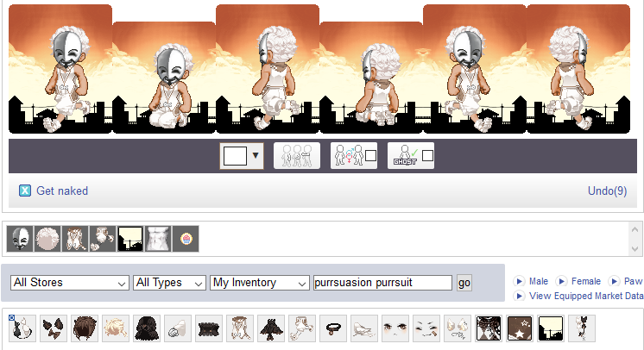The width and height of the screenshot is (644, 350).
Task: Click the Get naked link
Action: click(62, 191)
